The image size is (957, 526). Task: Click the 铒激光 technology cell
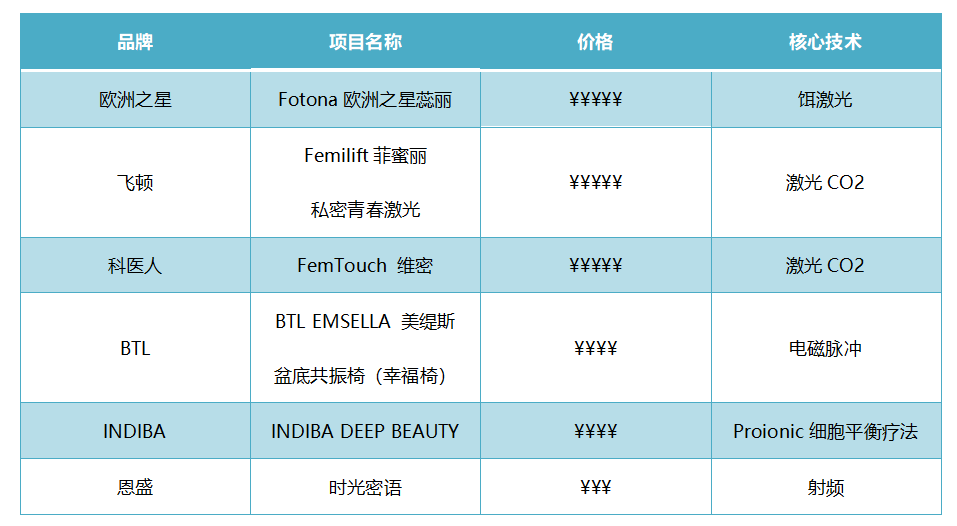[x=826, y=99]
